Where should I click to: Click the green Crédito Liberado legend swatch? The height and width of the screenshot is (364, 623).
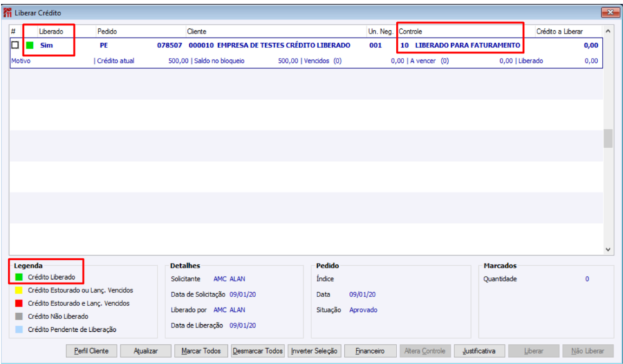19,277
